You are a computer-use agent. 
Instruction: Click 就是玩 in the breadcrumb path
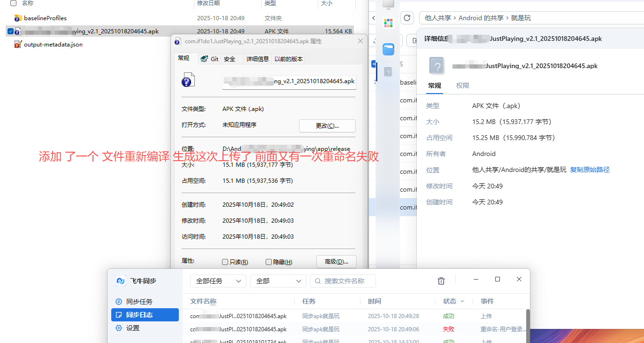click(x=521, y=18)
